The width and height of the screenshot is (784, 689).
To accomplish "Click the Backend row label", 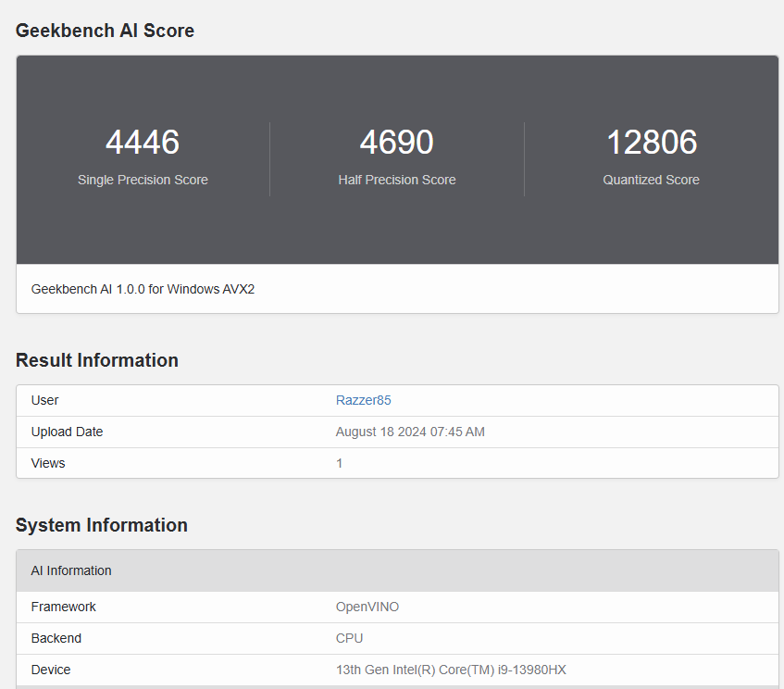I will 56,638.
